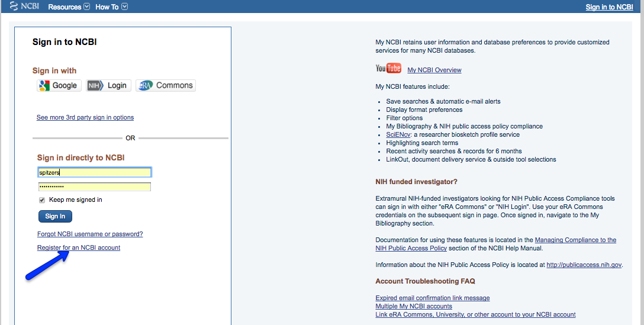Click the Sign In button
Screen dimensions: 644x325
click(x=55, y=216)
